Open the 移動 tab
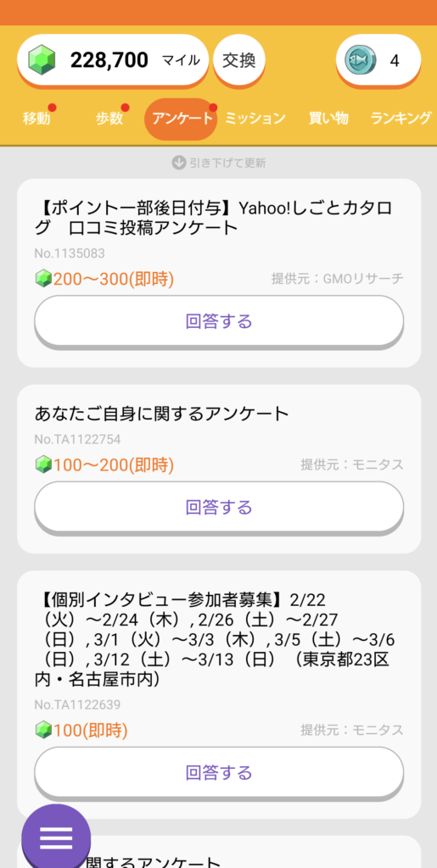Image resolution: width=437 pixels, height=868 pixels. [x=36, y=118]
